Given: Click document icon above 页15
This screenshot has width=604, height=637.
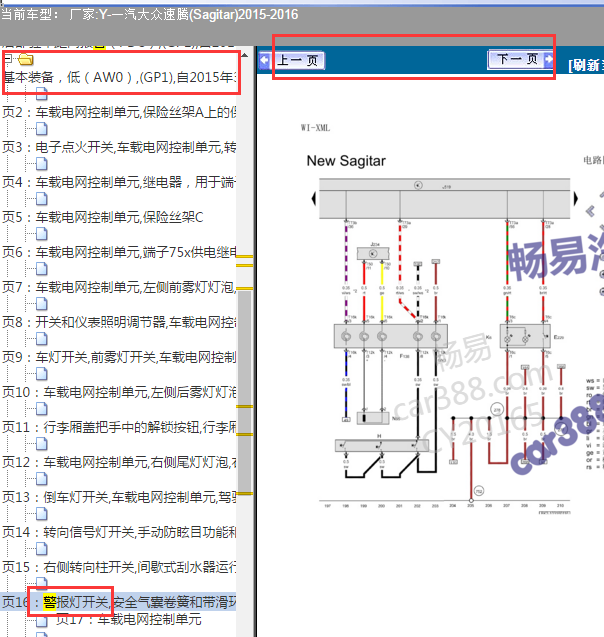Looking at the screenshot, I should pos(41,548).
